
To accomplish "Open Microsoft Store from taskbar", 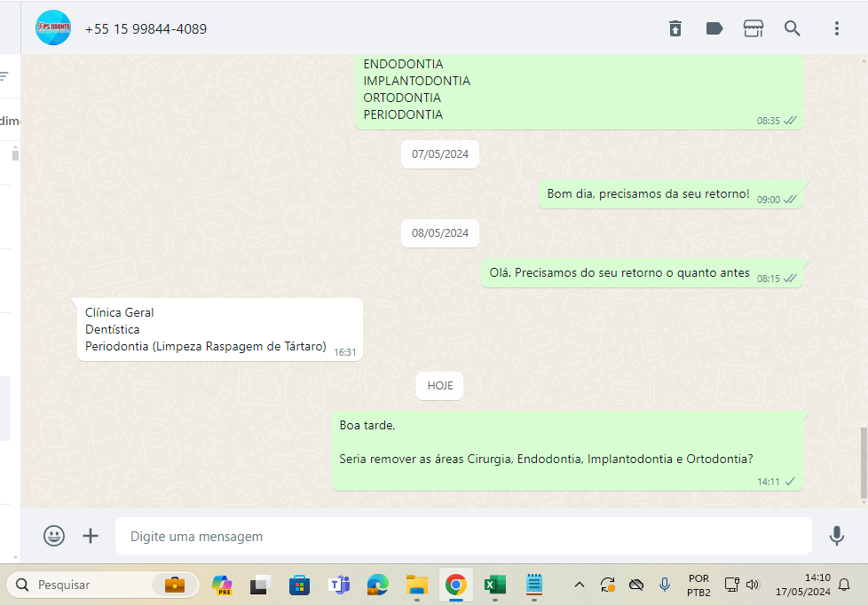I will 299,585.
